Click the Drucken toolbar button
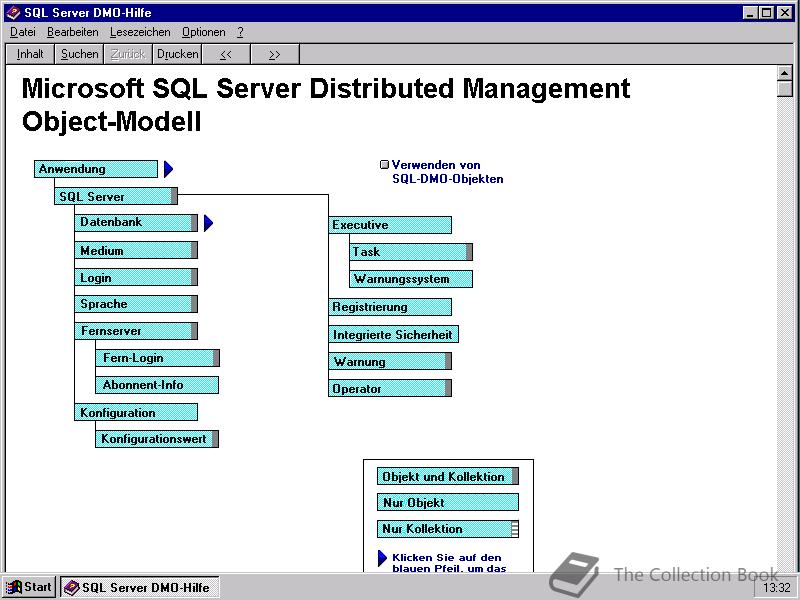Viewport: 800px width, 600px height. 178,54
